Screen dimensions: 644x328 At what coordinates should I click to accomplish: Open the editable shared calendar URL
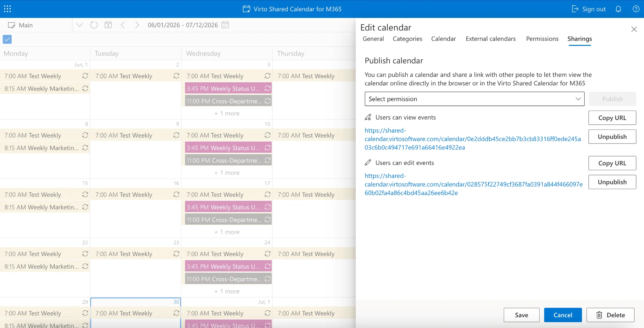[x=474, y=184]
